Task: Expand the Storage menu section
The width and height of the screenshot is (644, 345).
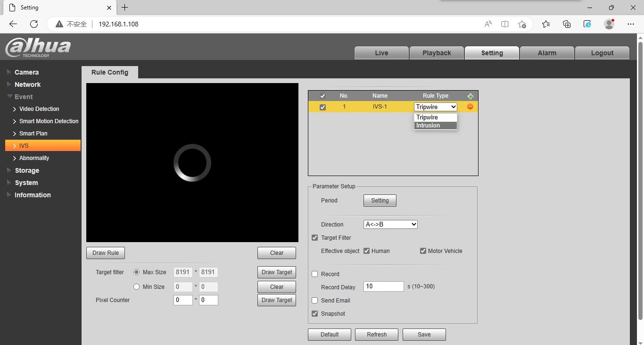Action: point(27,170)
